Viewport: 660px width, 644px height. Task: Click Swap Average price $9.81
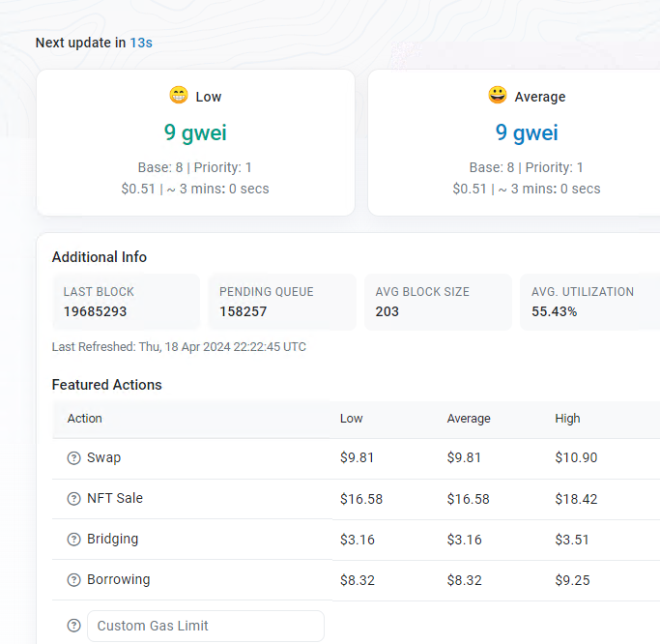[x=464, y=457]
